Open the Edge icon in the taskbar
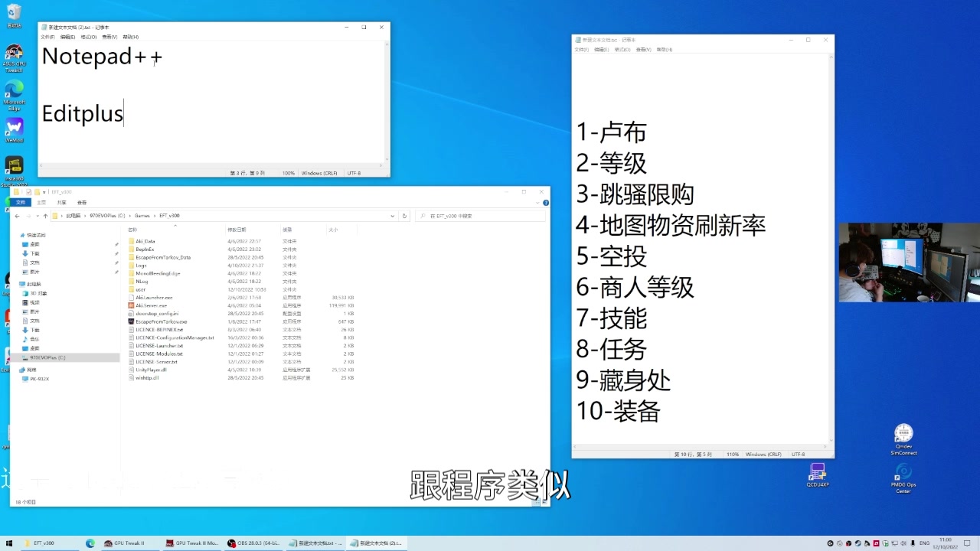The image size is (980, 551). click(x=90, y=543)
